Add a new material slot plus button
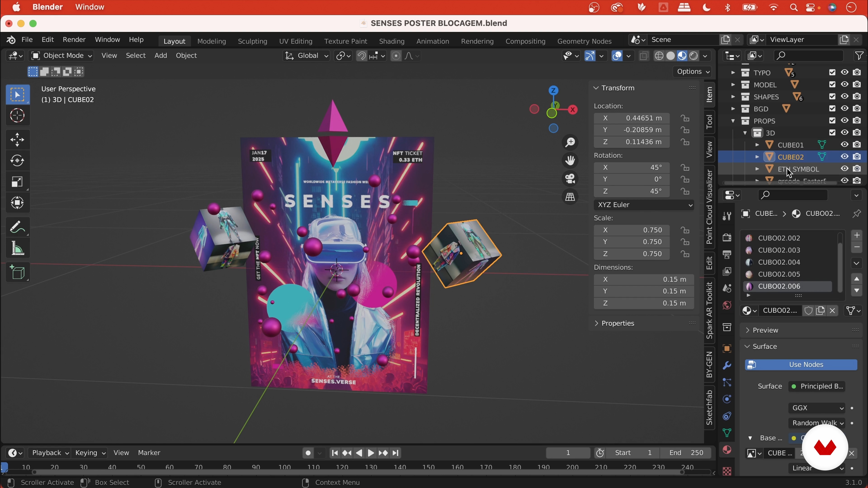 tap(856, 235)
